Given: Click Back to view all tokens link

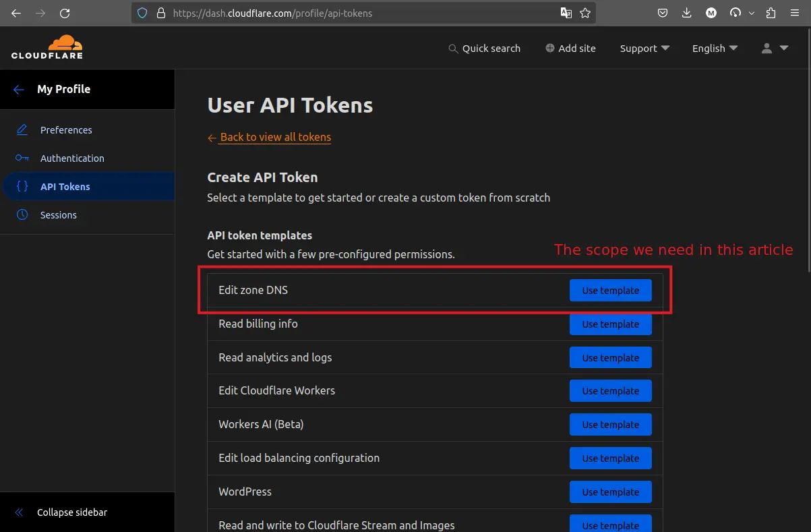Looking at the screenshot, I should coord(275,137).
